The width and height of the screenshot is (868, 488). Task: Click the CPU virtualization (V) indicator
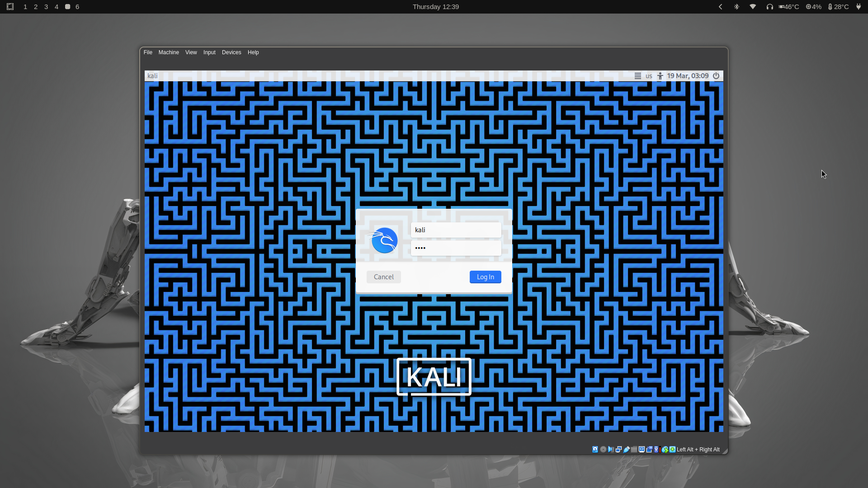[656, 449]
